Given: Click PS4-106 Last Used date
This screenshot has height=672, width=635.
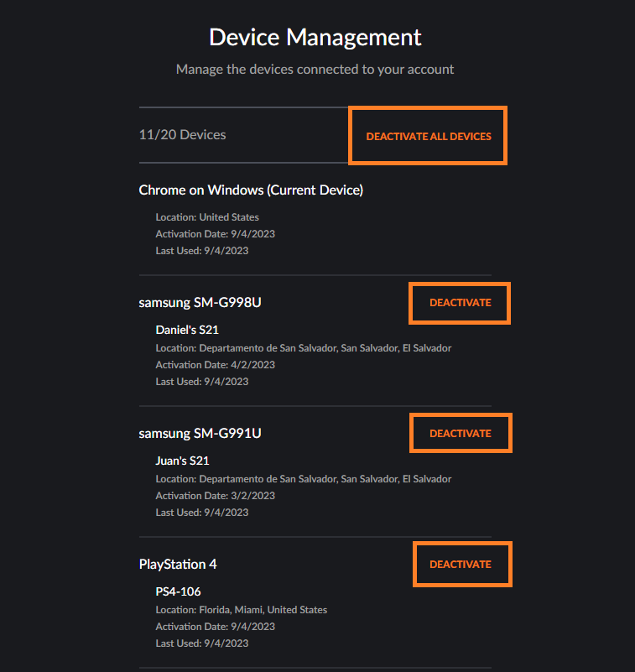Looking at the screenshot, I should [202, 643].
